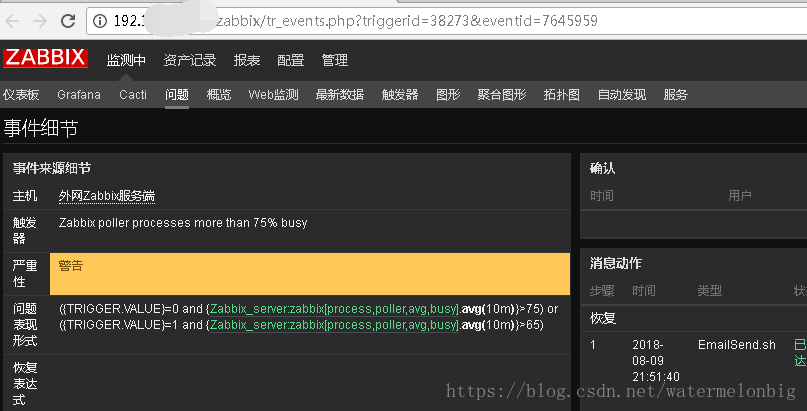Open the 报表 menu
Image resolution: width=807 pixels, height=411 pixels.
pos(247,60)
